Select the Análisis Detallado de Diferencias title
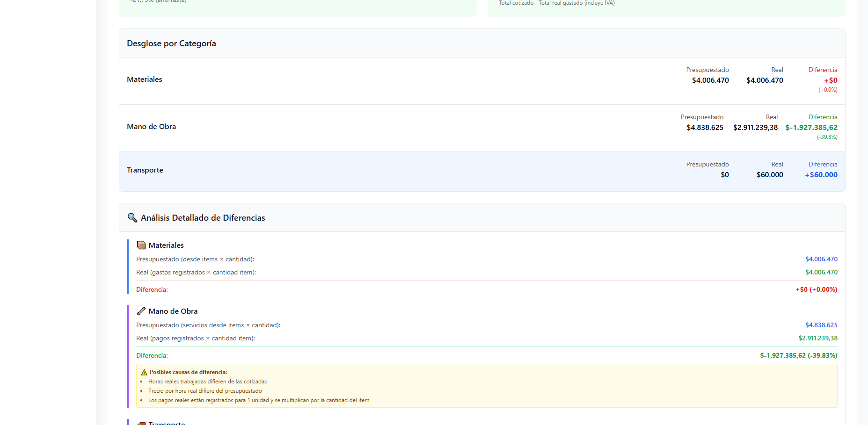This screenshot has height=425, width=868. (x=203, y=218)
